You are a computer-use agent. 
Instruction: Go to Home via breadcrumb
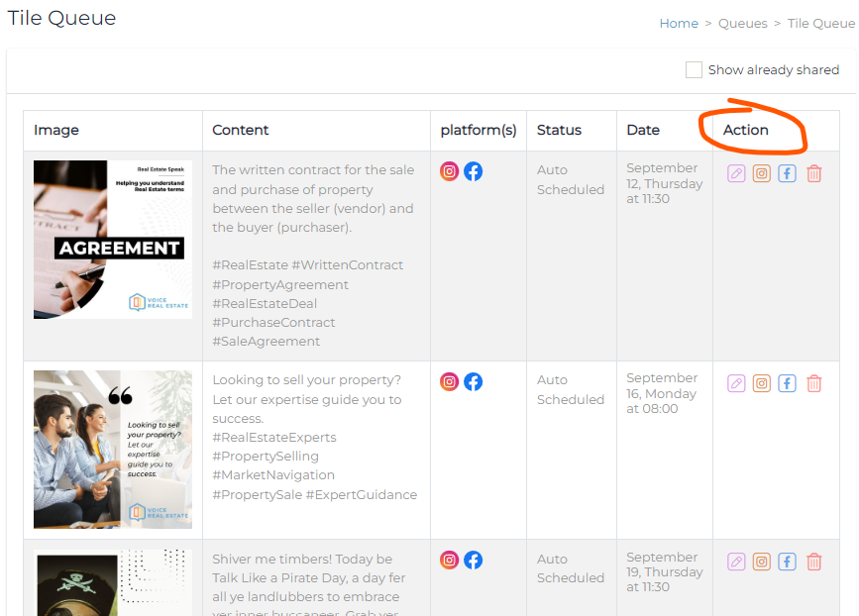pos(679,23)
